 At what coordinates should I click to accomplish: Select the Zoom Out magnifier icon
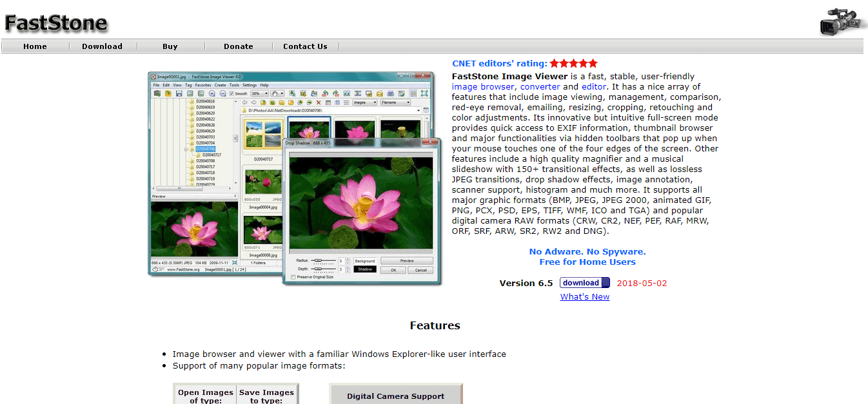(x=223, y=93)
